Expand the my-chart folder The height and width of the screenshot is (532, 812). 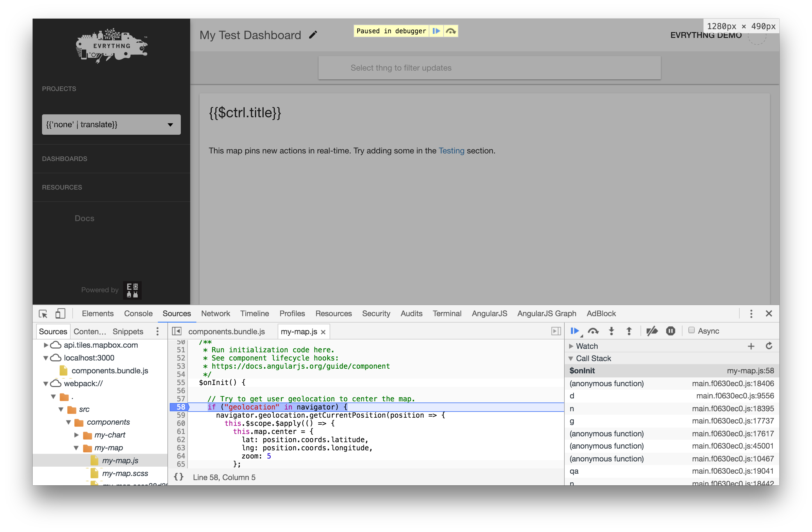pyautogui.click(x=76, y=435)
